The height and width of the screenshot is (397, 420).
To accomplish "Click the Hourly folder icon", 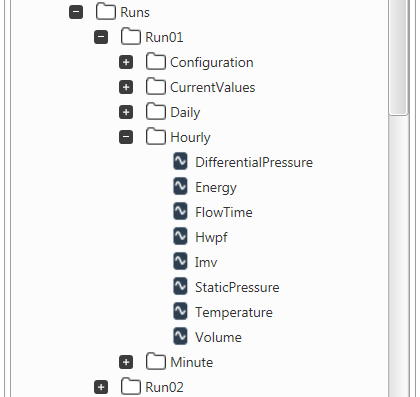I will [x=156, y=136].
